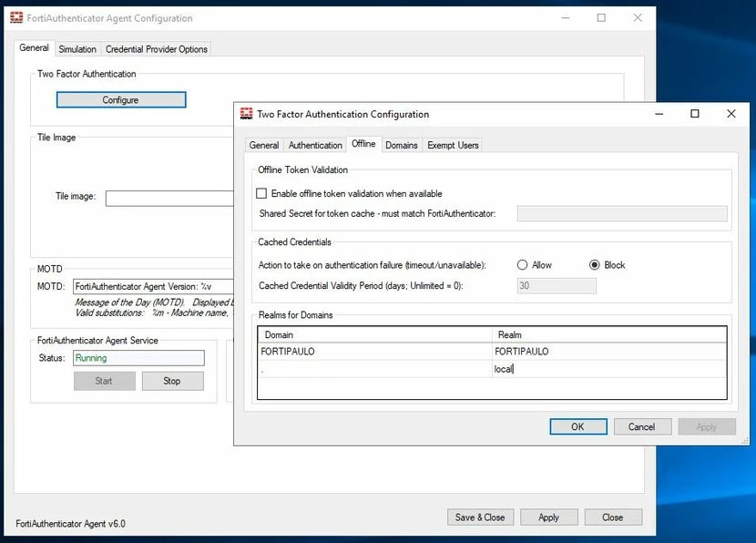Open the Simulation tab
This screenshot has width=756, height=543.
(77, 49)
